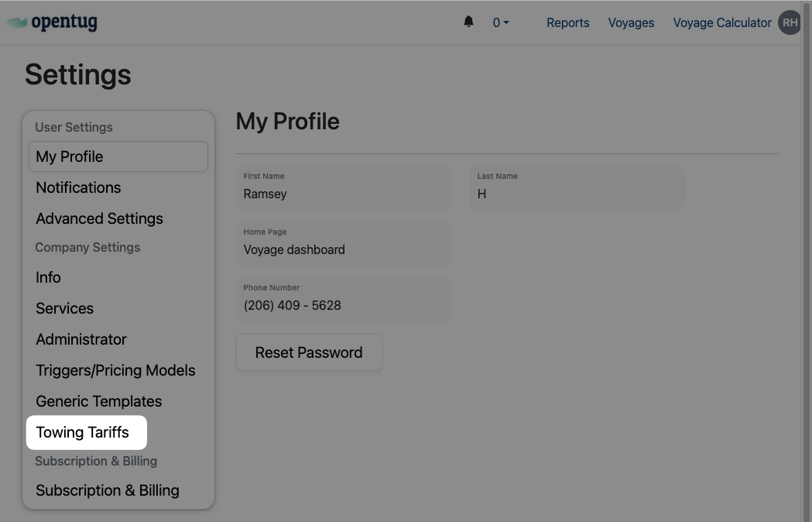Select Services in sidebar

click(64, 308)
